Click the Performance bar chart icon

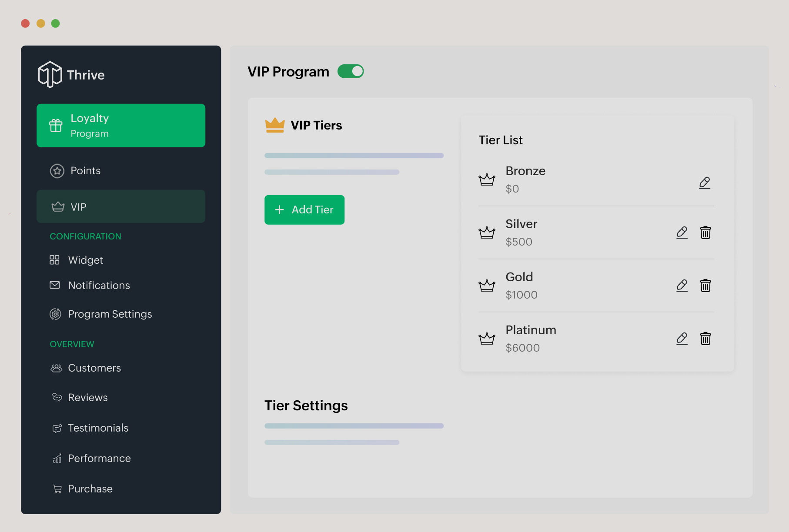pyautogui.click(x=57, y=458)
